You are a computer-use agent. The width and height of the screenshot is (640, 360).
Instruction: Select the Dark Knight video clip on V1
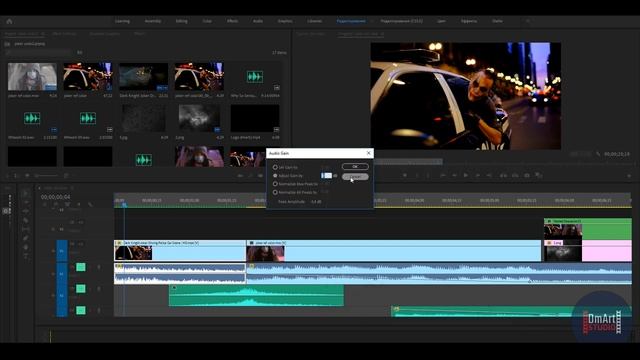click(180, 251)
